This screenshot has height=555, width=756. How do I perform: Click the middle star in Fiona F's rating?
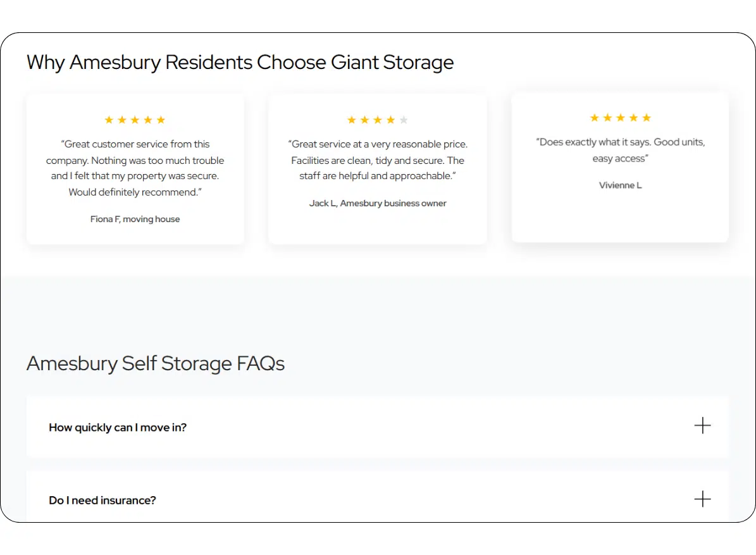(135, 120)
